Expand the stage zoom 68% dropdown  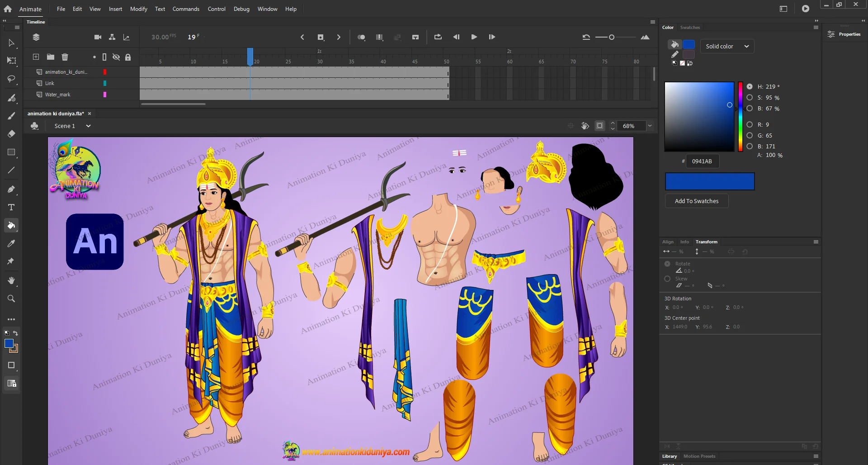[650, 126]
